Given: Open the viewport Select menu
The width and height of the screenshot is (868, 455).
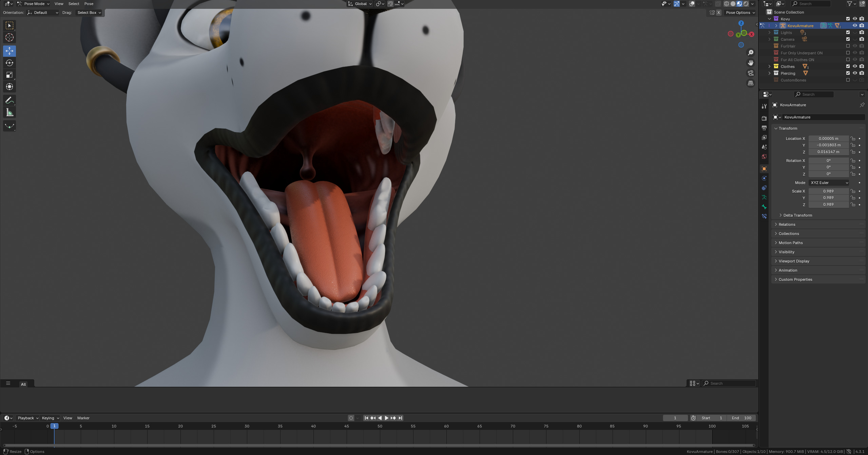Looking at the screenshot, I should (x=74, y=4).
